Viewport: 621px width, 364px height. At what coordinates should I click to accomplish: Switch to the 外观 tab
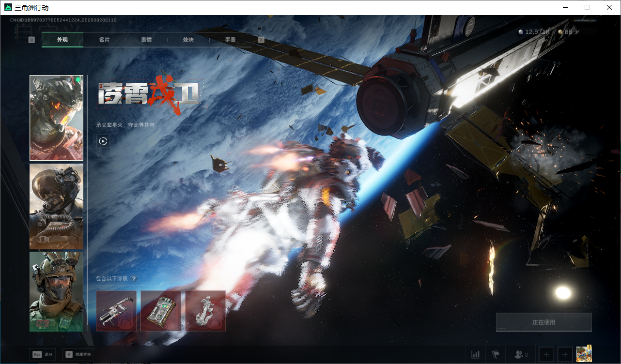pyautogui.click(x=62, y=40)
